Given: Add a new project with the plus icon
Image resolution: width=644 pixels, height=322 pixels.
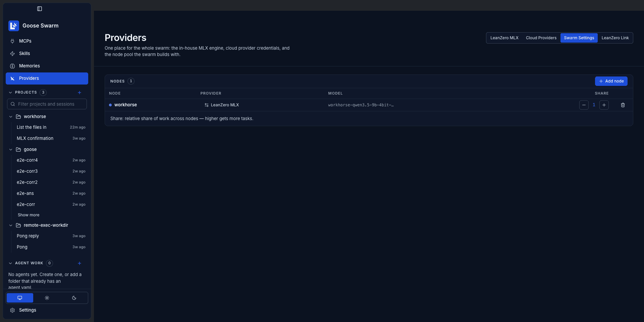Looking at the screenshot, I should click(x=79, y=93).
